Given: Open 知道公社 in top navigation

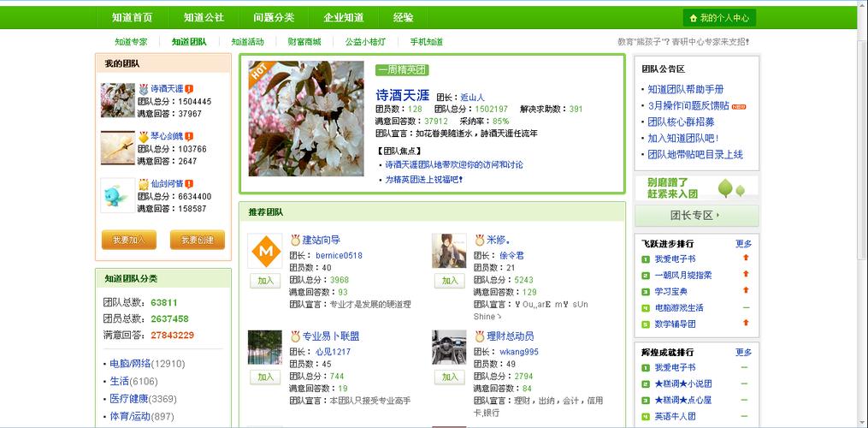Looking at the screenshot, I should tap(204, 18).
